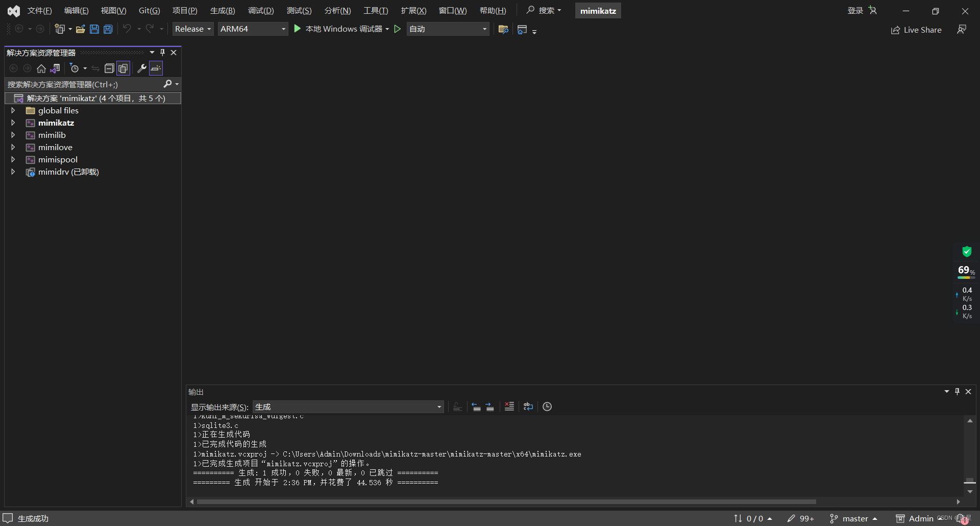Open the 生成(B) build menu

pos(223,11)
